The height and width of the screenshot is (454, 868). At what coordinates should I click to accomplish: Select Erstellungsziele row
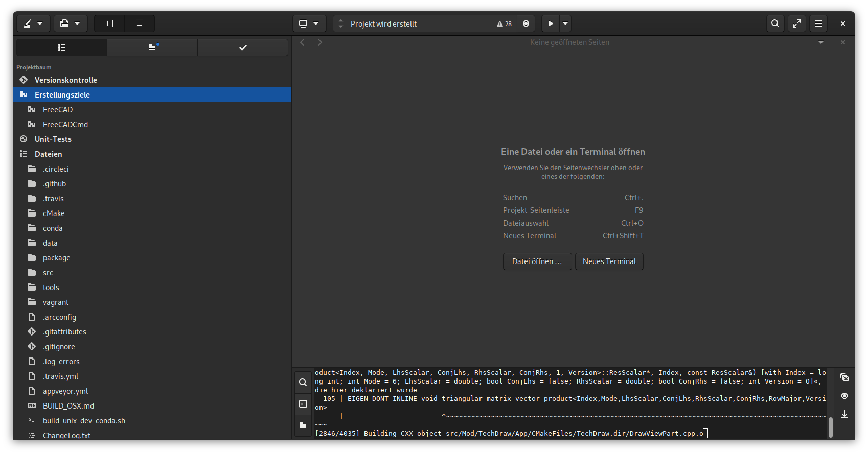tap(152, 95)
